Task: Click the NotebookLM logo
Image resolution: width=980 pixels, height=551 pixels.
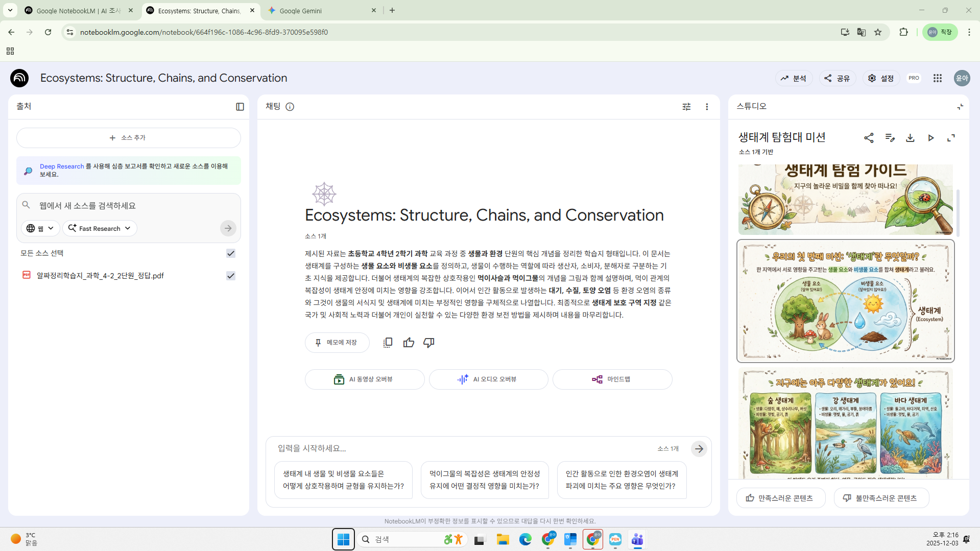Action: click(x=19, y=78)
